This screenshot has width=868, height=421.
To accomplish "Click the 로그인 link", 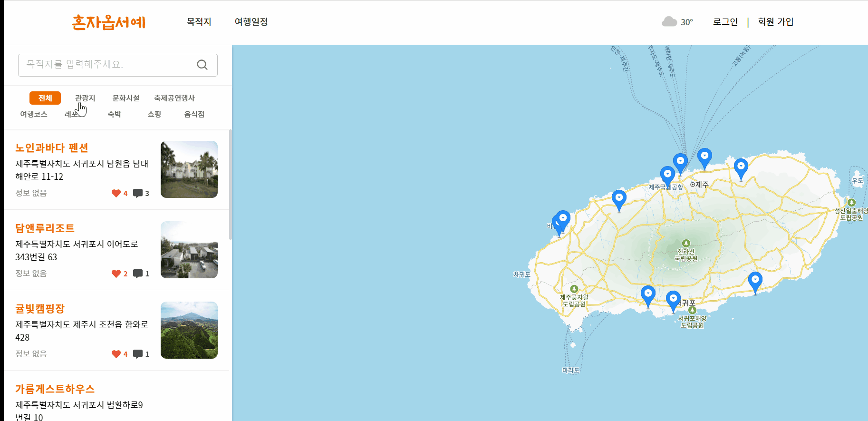I will click(725, 22).
